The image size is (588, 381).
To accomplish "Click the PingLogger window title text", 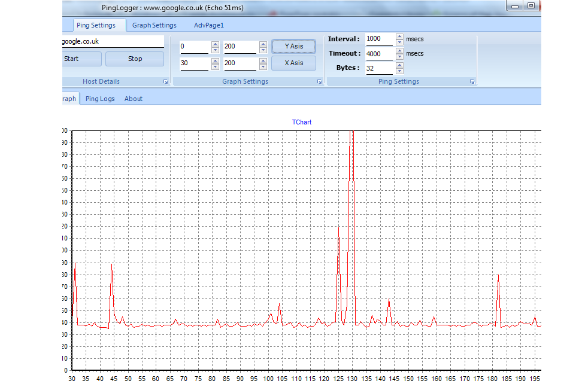I will (x=172, y=8).
